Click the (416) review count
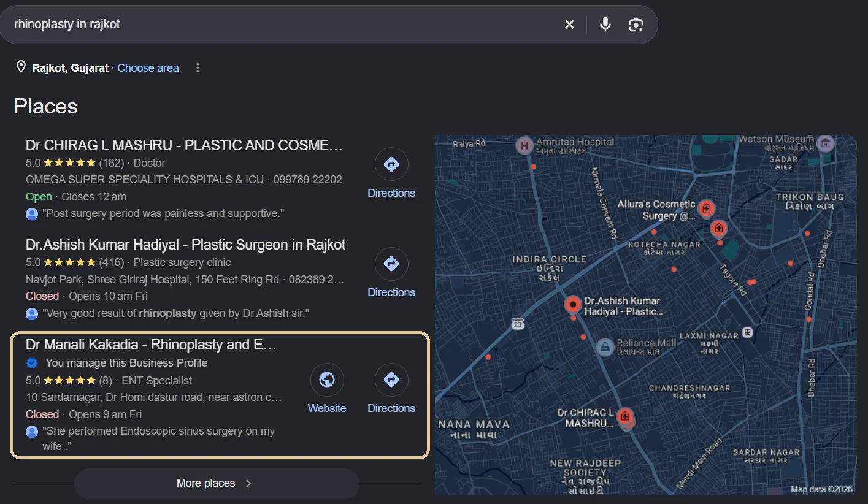 click(x=112, y=262)
